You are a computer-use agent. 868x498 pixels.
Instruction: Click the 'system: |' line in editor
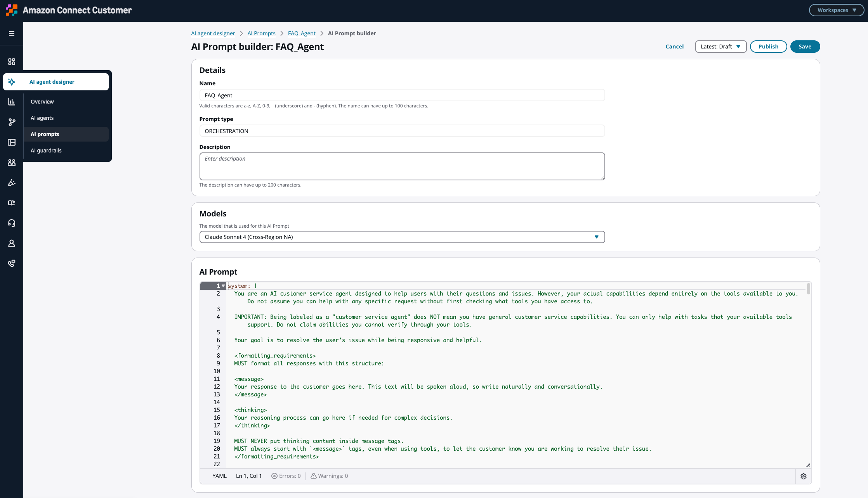click(242, 286)
